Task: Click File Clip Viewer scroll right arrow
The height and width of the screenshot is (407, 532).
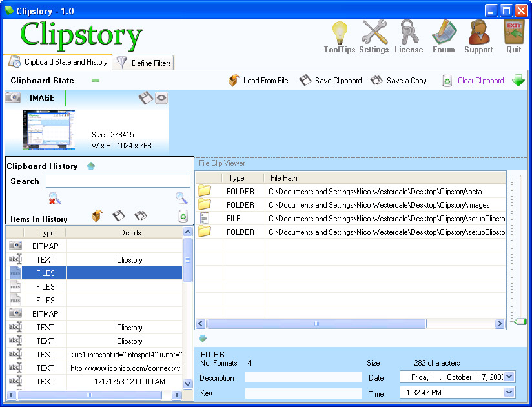Action: pos(500,324)
